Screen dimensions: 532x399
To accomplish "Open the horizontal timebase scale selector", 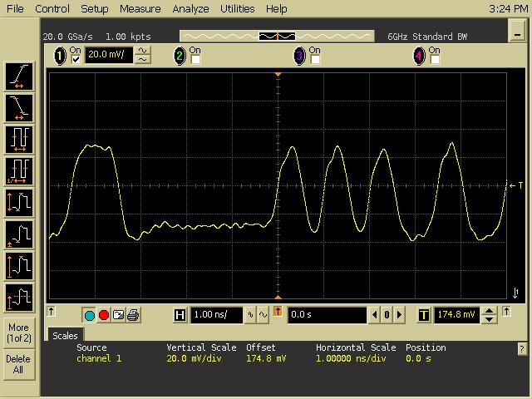I will pyautogui.click(x=250, y=315).
